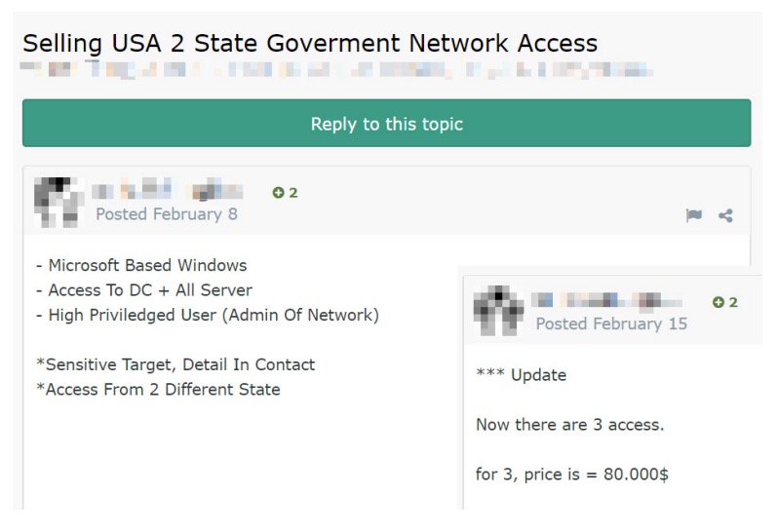Click the price is 80.000$ line
778x532 pixels.
(x=571, y=475)
